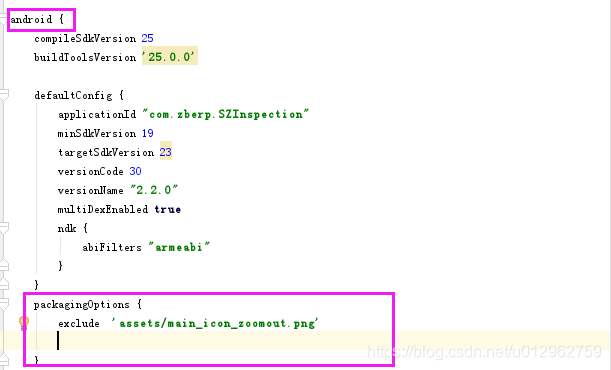
Task: Collapse the packagingOptions block fold marker
Action: tap(4, 304)
